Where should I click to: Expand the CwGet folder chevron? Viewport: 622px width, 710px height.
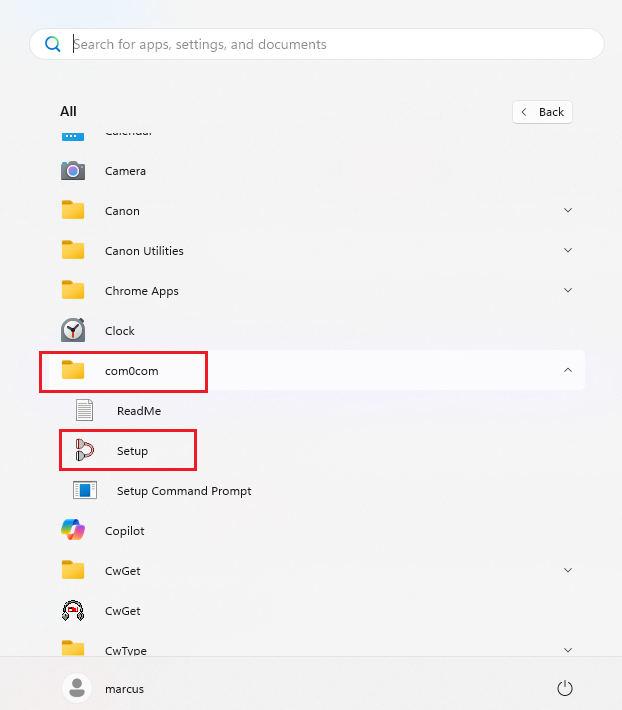click(x=568, y=570)
